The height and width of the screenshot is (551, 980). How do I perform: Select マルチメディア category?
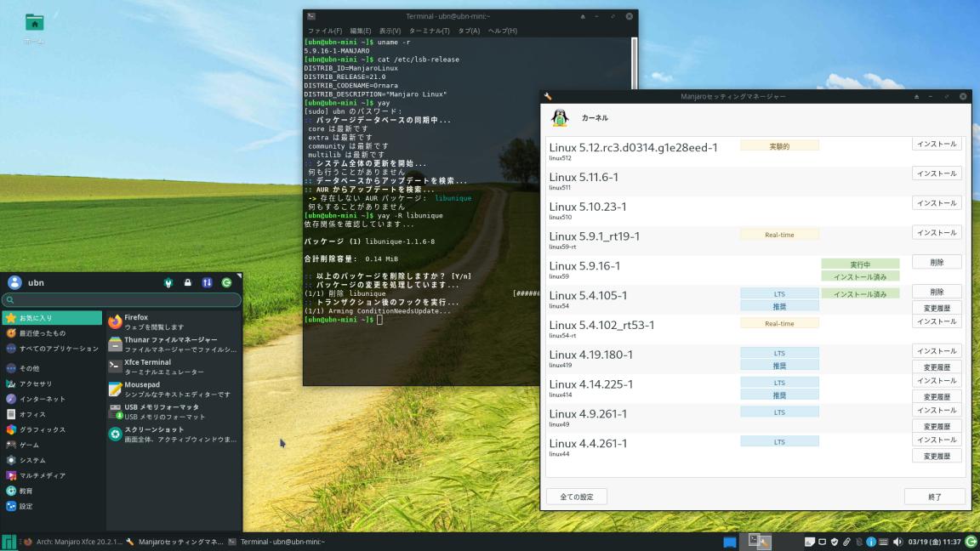click(x=53, y=475)
